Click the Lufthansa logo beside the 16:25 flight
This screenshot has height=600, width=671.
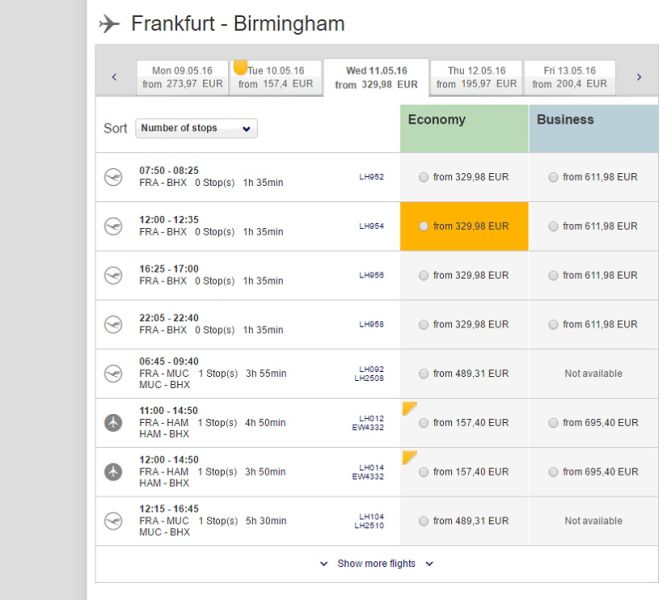pos(113,275)
